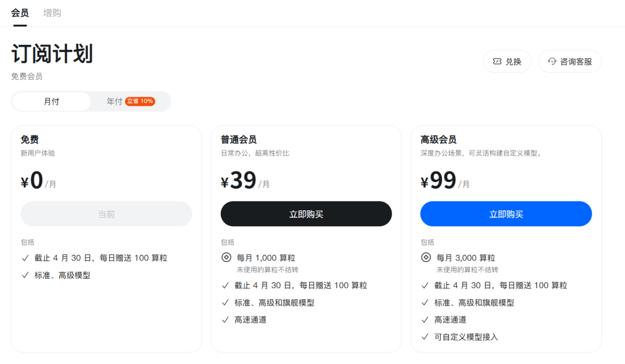
Task: Click the disabled 当前 current plan button
Action: point(106,214)
